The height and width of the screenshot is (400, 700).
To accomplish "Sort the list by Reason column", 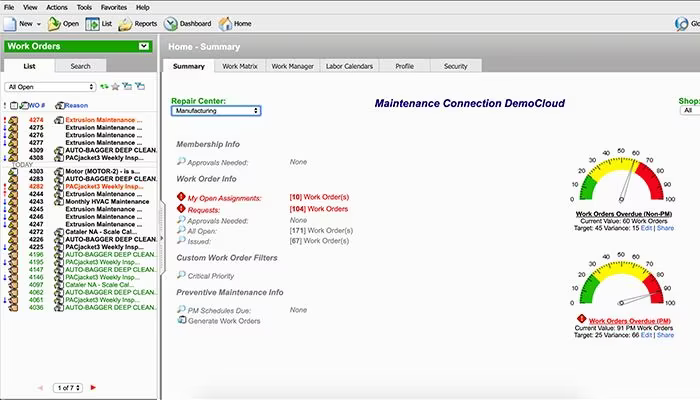I will 76,105.
